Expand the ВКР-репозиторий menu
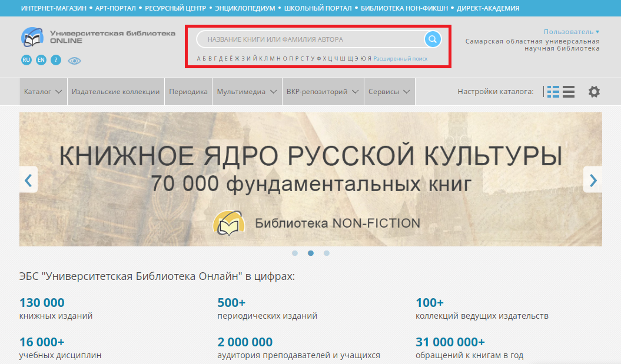Image resolution: width=621 pixels, height=364 pixels. click(323, 91)
